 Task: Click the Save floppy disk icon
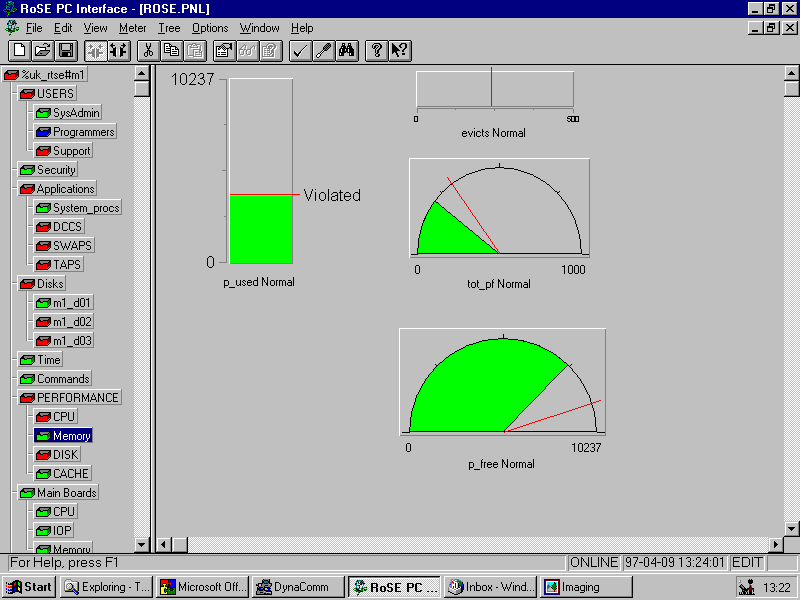(65, 50)
